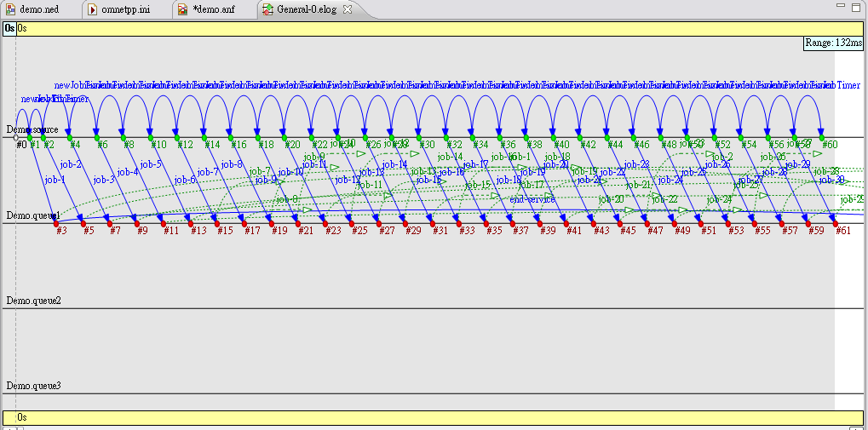This screenshot has width=868, height=430.
Task: Select event #0 on the source axis
Action: 16,137
